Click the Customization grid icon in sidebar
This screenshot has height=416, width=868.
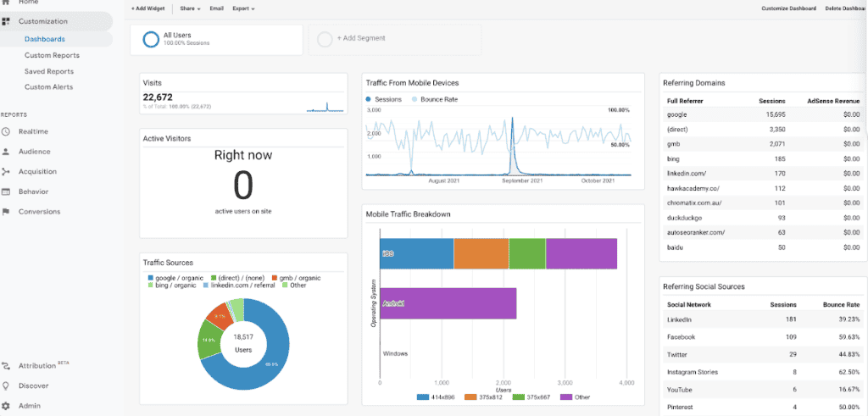click(x=7, y=20)
